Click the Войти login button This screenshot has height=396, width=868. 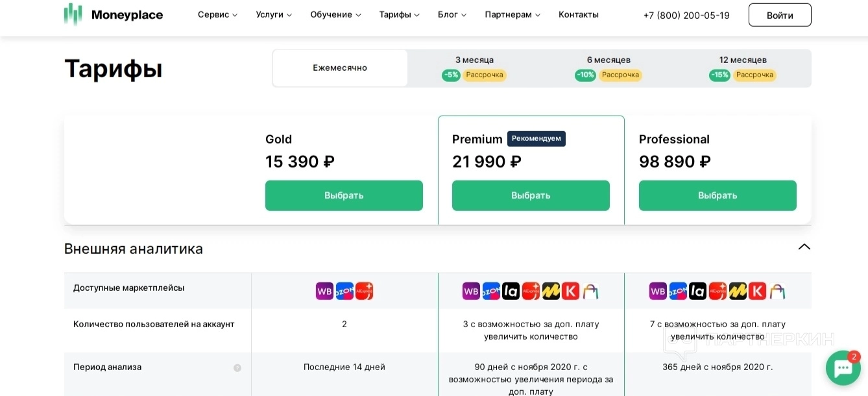780,15
